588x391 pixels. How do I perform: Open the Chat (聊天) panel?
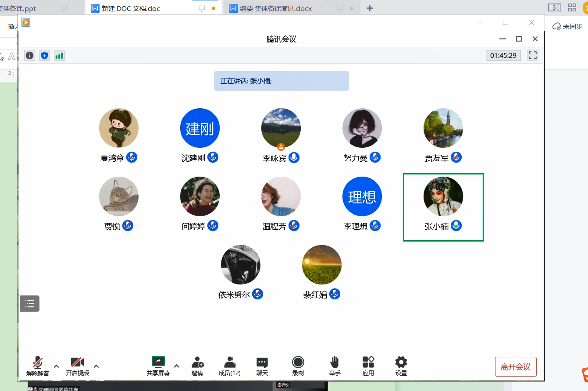[x=262, y=366]
